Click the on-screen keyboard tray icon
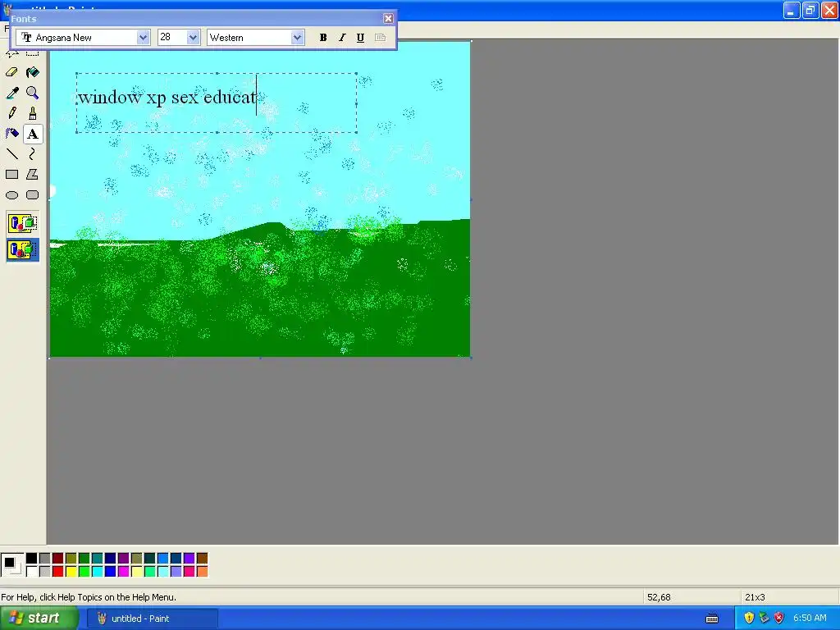 (x=712, y=619)
